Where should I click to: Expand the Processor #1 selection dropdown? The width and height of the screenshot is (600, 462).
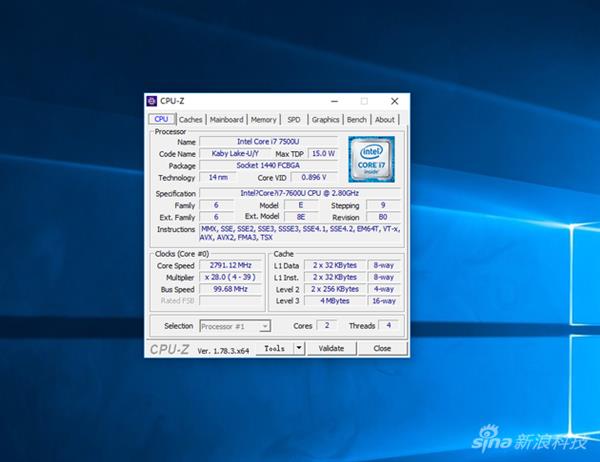[265, 326]
